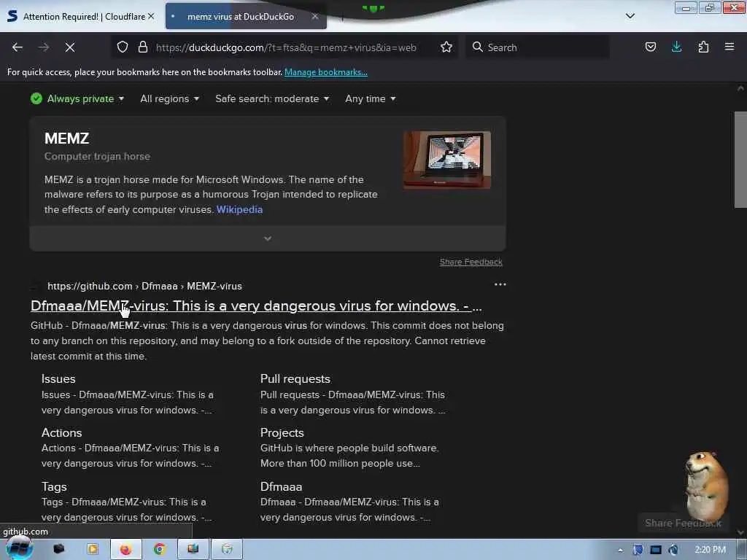This screenshot has width=747, height=560.
Task: Open the taskbar clock showing 2:20 PM
Action: click(710, 550)
